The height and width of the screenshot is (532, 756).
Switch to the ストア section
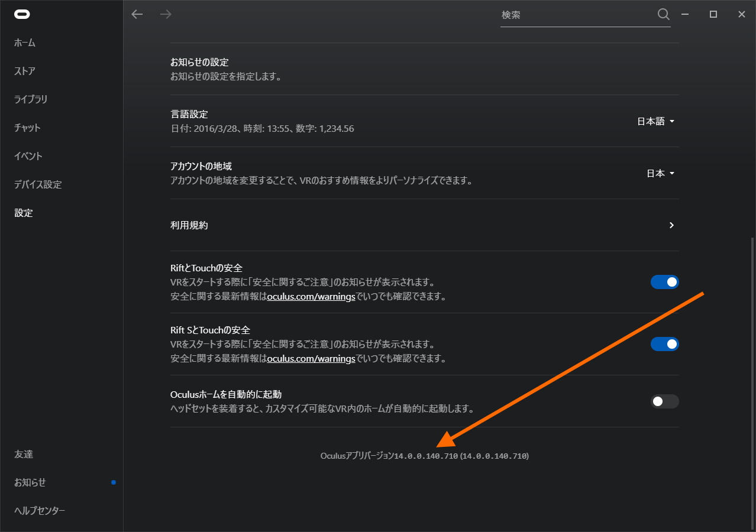(24, 71)
